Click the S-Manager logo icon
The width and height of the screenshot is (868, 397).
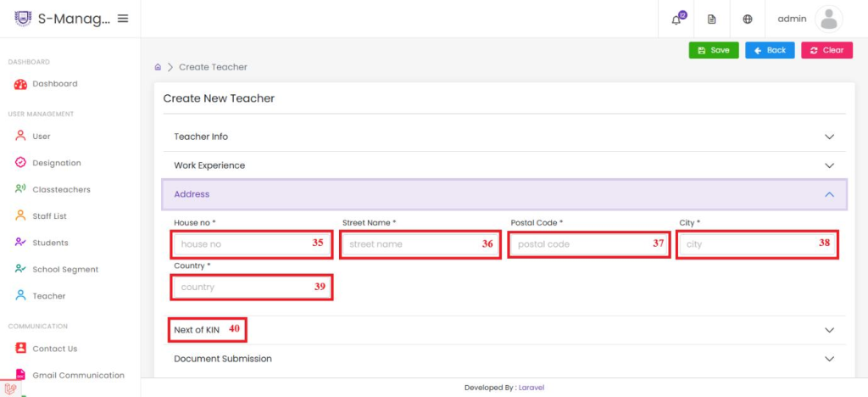(23, 19)
